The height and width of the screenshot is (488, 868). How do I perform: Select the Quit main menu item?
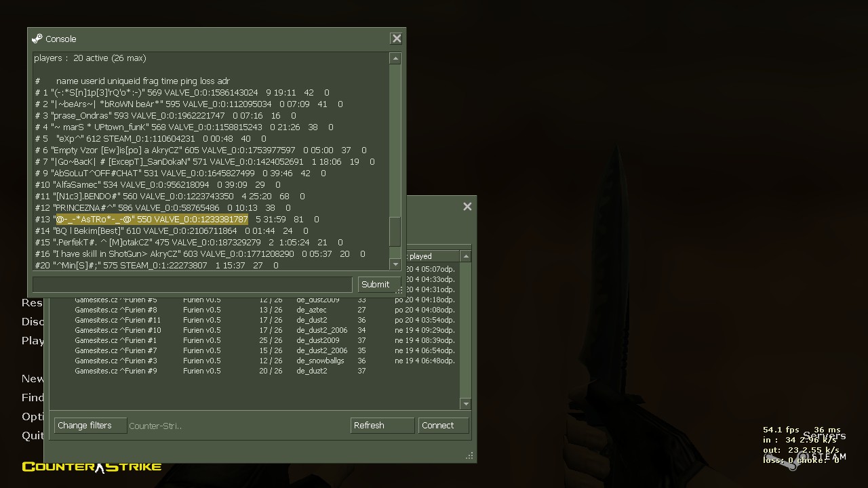click(x=33, y=435)
